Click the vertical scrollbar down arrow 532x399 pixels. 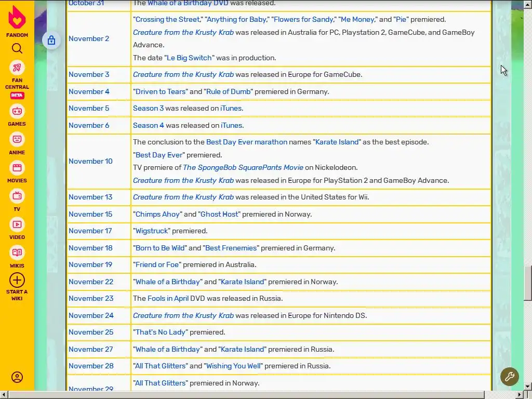[x=528, y=386]
